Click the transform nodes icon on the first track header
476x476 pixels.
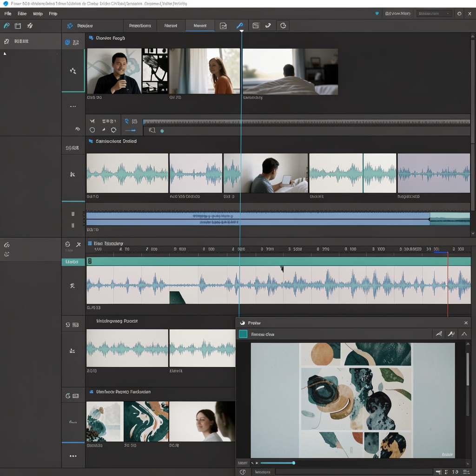point(73,71)
